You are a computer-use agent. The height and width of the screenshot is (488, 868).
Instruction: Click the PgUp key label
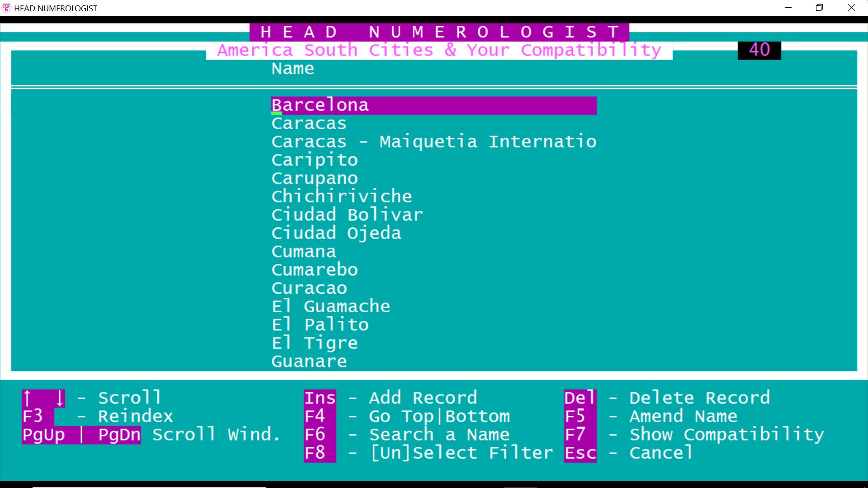43,435
